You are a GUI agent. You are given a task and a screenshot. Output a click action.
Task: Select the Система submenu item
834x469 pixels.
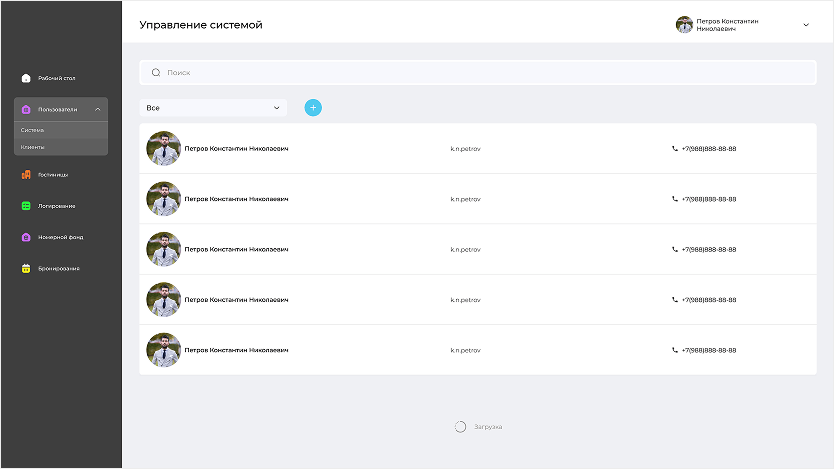33,130
